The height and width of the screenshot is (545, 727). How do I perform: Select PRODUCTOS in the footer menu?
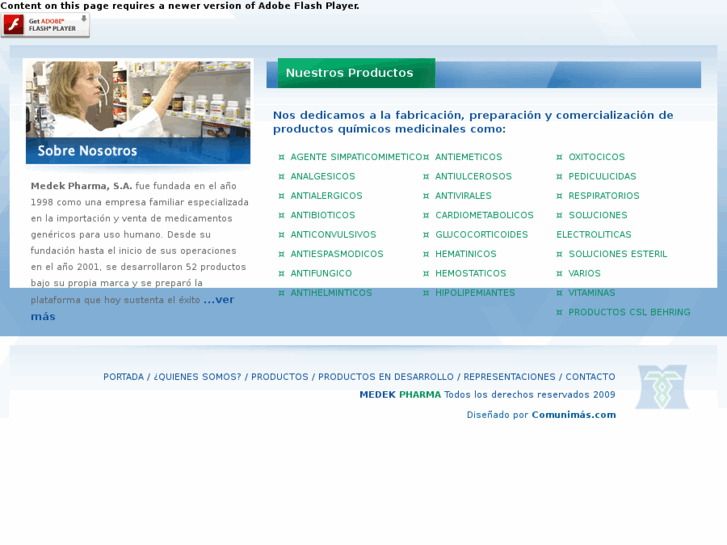280,377
